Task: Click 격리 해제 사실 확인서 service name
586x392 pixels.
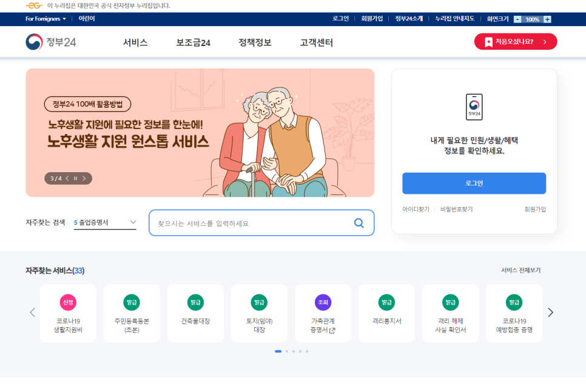Action: coord(450,325)
